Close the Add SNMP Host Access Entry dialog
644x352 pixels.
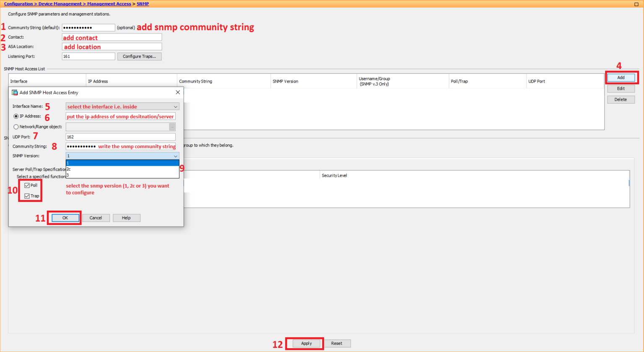pyautogui.click(x=178, y=92)
